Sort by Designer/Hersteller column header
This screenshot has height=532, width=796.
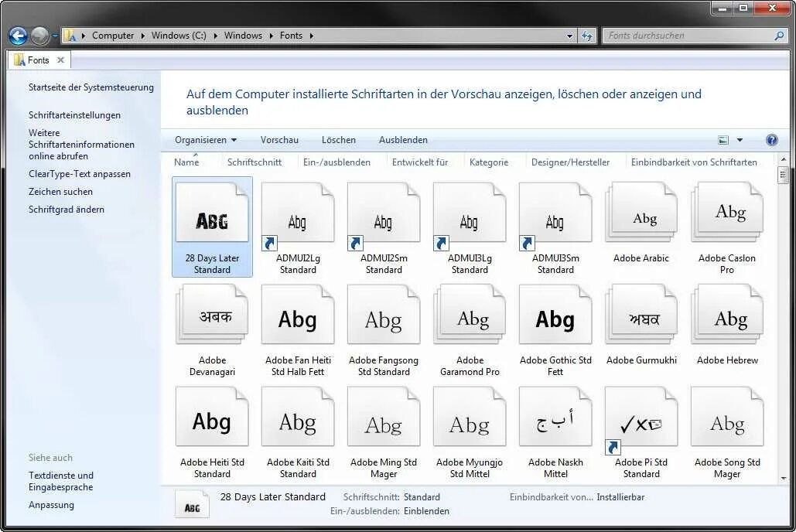point(571,162)
